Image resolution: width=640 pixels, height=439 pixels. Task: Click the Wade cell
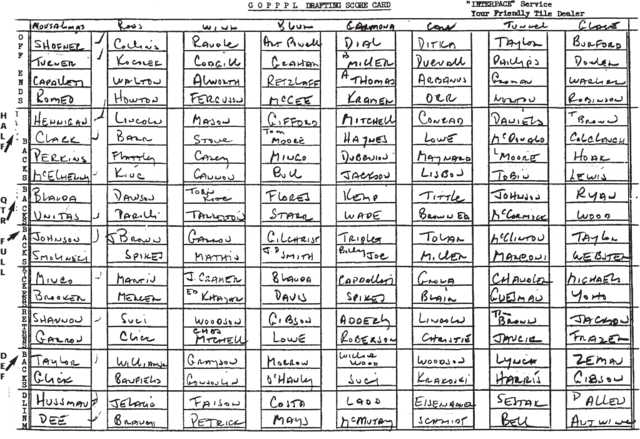[366, 213]
